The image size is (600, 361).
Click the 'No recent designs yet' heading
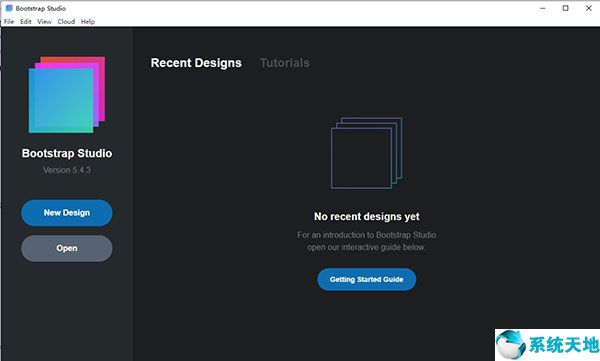[x=367, y=217]
